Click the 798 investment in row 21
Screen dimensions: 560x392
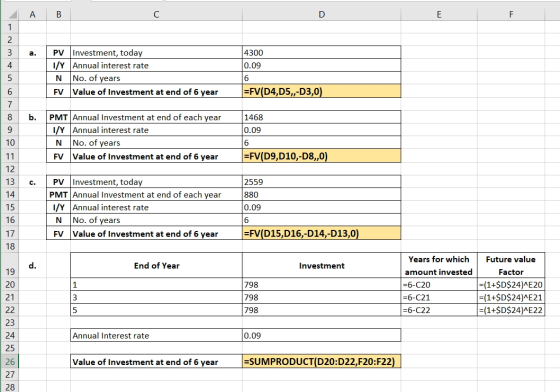coord(321,297)
